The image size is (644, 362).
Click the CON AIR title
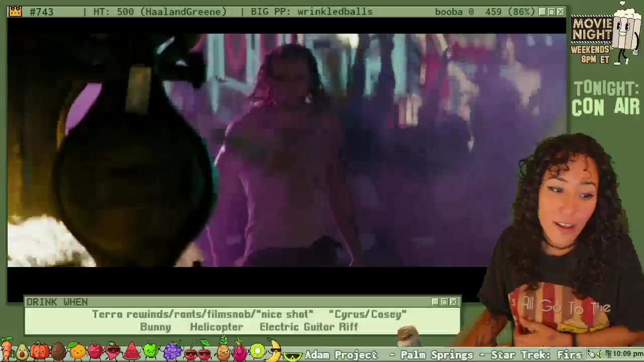(x=606, y=107)
